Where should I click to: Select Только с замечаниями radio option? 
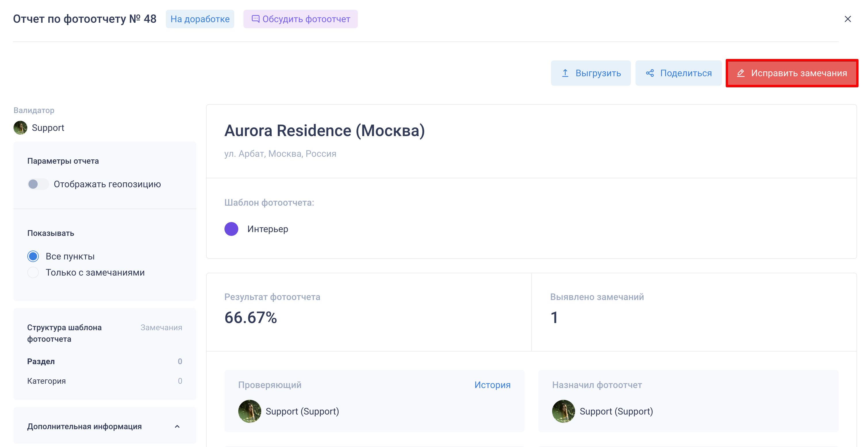tap(33, 272)
